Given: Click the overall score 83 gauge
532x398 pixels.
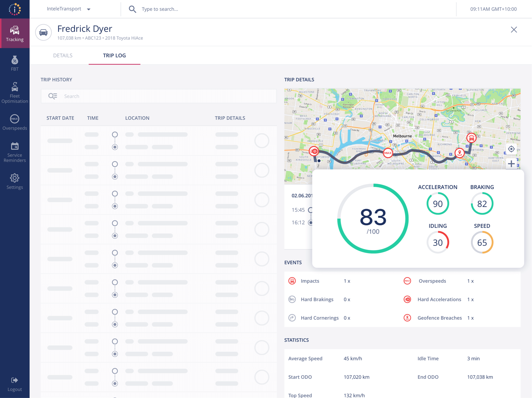Looking at the screenshot, I should 373,219.
